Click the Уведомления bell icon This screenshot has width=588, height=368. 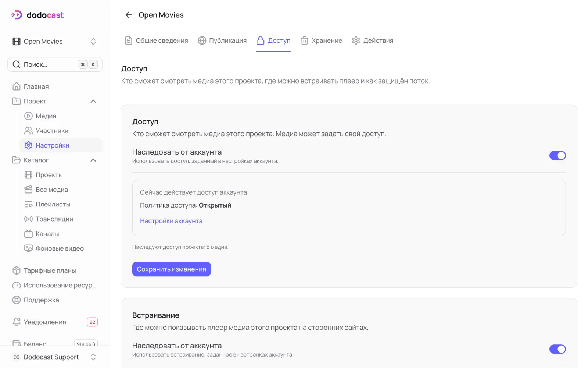[x=17, y=322]
